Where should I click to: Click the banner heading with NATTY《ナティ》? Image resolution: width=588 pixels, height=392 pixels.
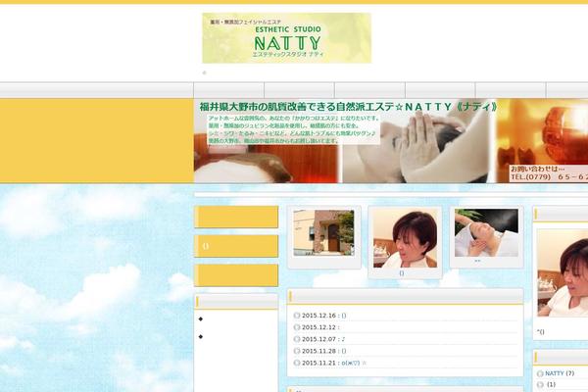click(x=348, y=107)
